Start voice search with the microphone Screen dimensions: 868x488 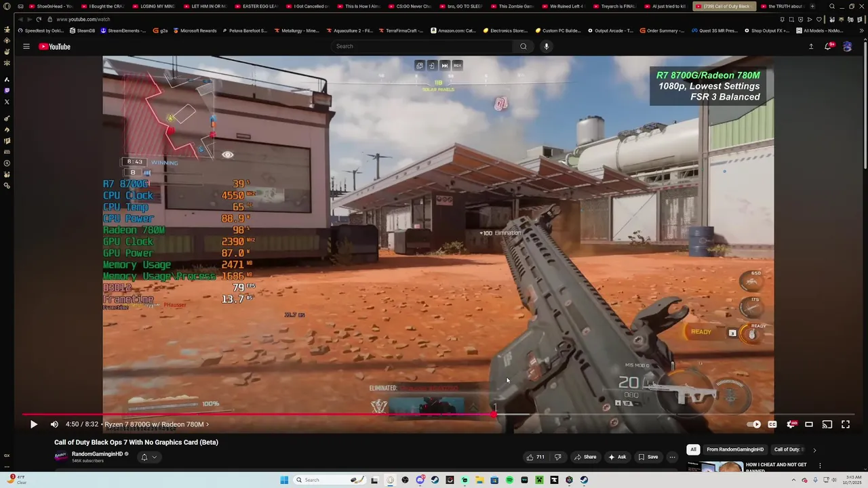546,46
